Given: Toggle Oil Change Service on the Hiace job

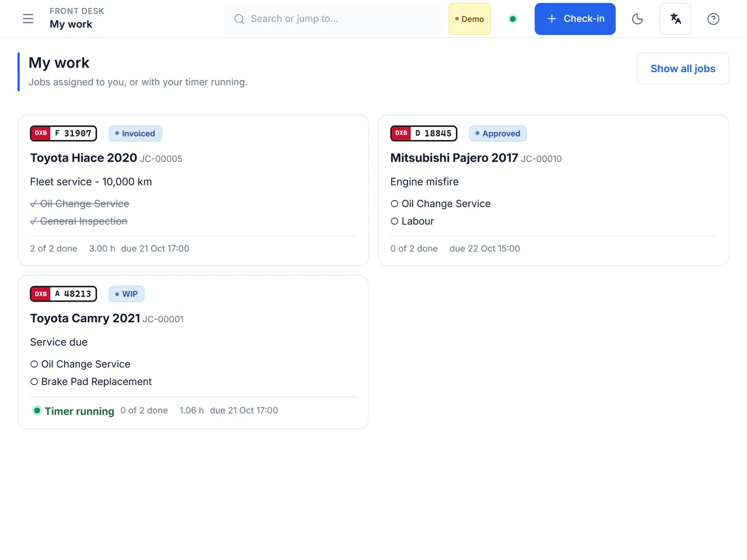Looking at the screenshot, I should [80, 204].
